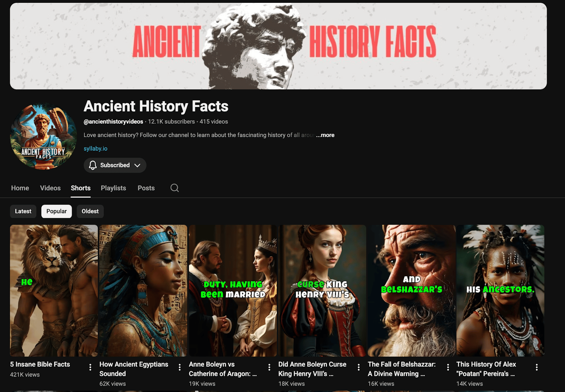
Task: Click the notification bell icon
Action: pos(93,165)
